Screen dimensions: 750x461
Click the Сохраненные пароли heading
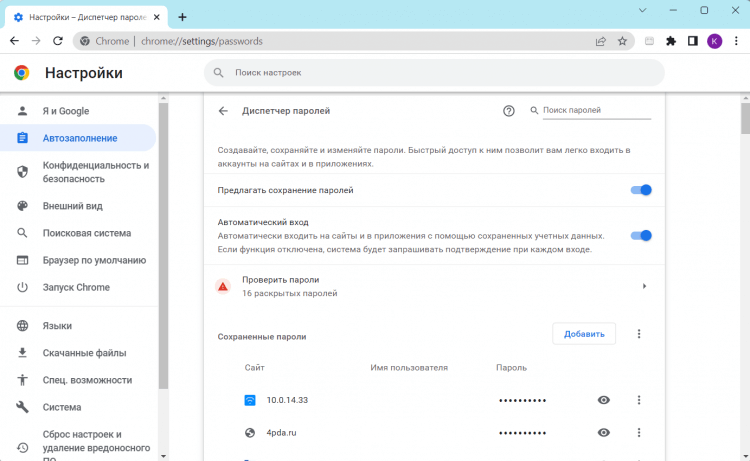[262, 337]
